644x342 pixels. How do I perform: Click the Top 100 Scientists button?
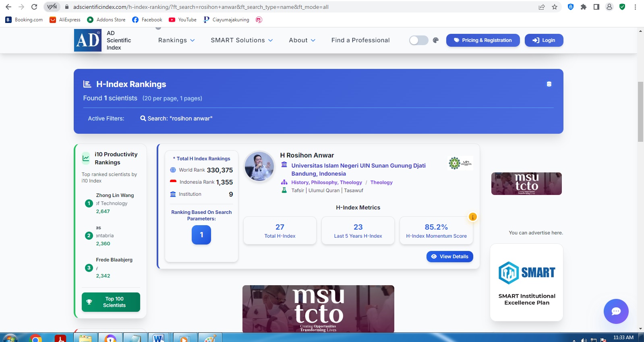111,302
